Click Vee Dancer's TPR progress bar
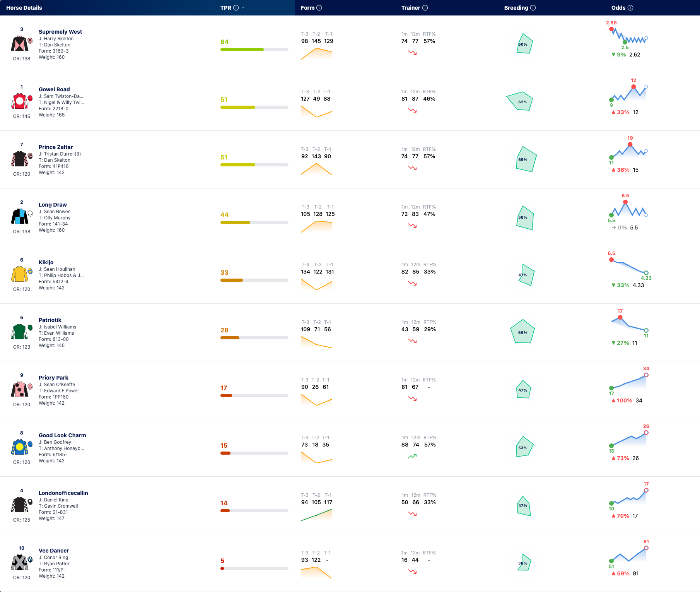 254,568
